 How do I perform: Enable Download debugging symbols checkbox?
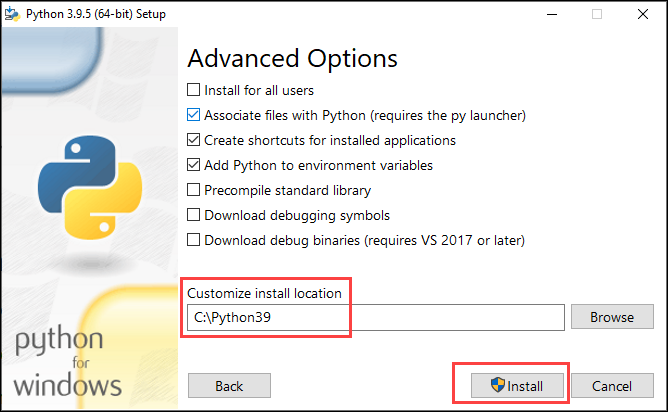tap(193, 215)
